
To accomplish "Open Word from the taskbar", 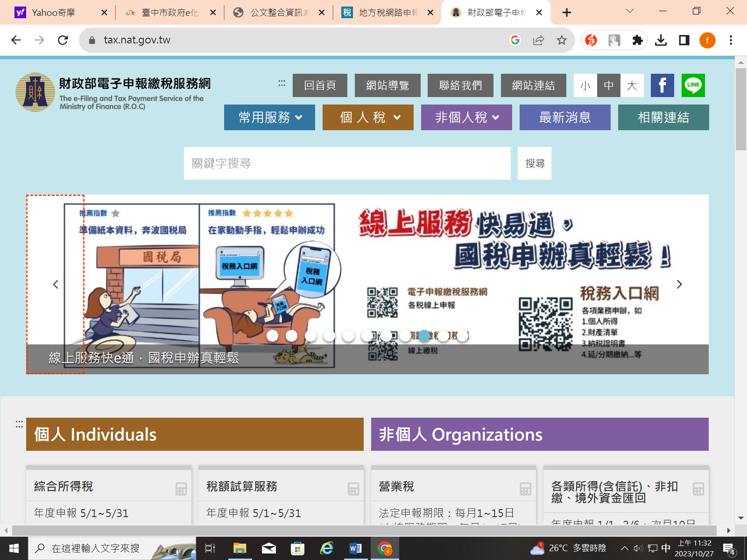I will coord(356,548).
